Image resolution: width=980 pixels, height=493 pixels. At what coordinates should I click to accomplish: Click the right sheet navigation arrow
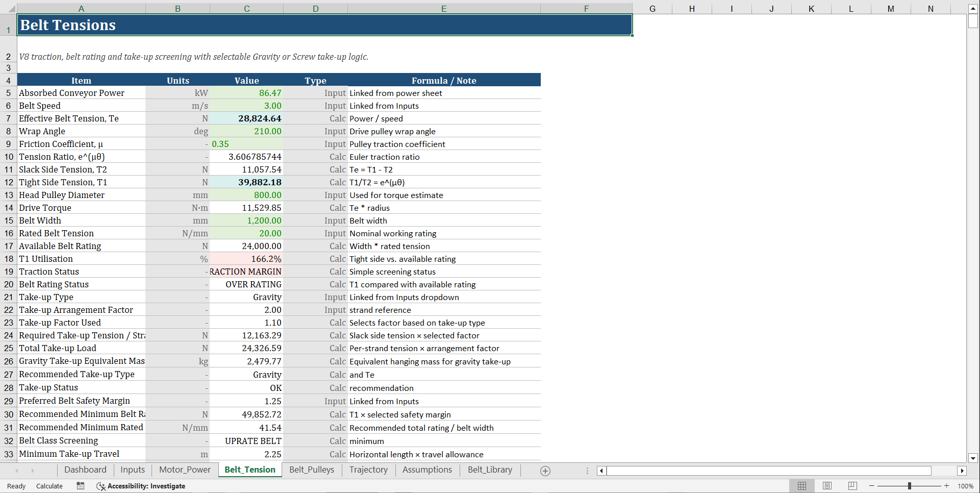[32, 471]
